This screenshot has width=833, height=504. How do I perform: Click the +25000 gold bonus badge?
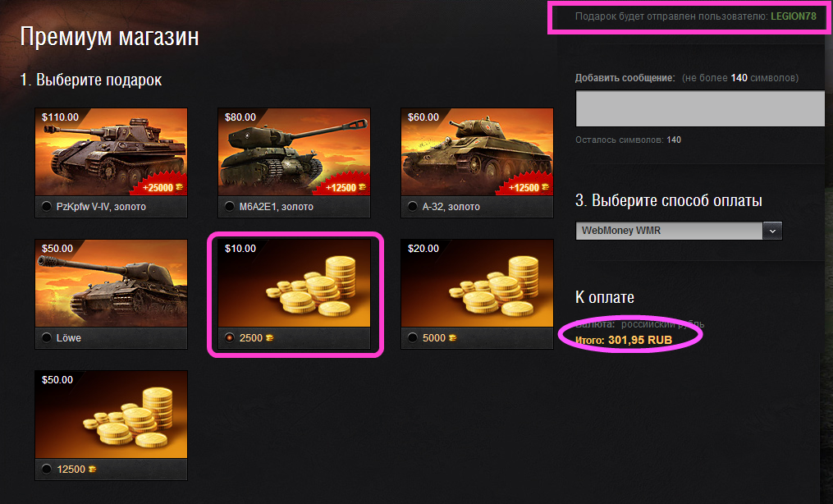(x=162, y=187)
